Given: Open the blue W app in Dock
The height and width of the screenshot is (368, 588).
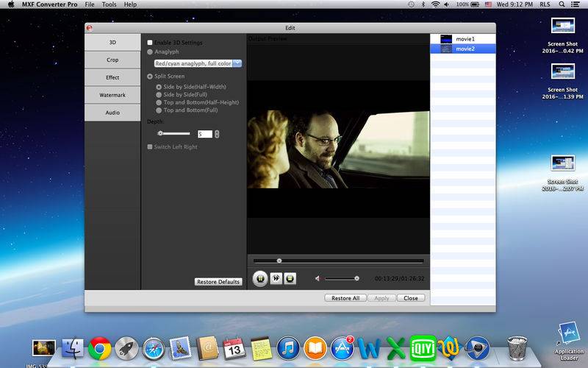Looking at the screenshot, I should pos(369,348).
